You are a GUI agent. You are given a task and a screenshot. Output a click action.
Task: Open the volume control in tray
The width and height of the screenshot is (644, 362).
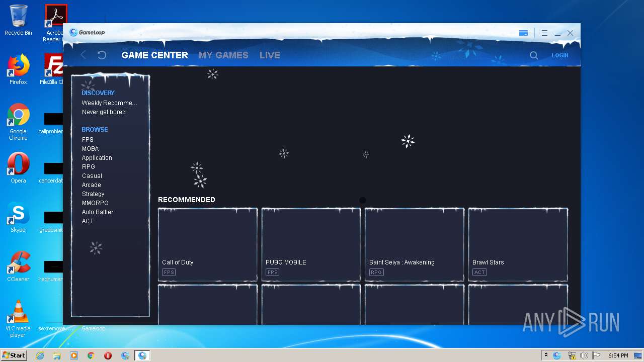pos(584,355)
